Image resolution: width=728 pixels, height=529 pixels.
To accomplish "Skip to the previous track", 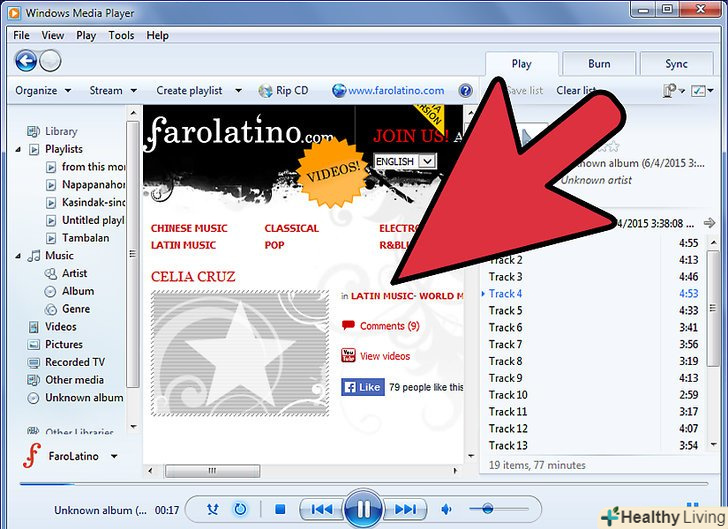I will tap(321, 509).
